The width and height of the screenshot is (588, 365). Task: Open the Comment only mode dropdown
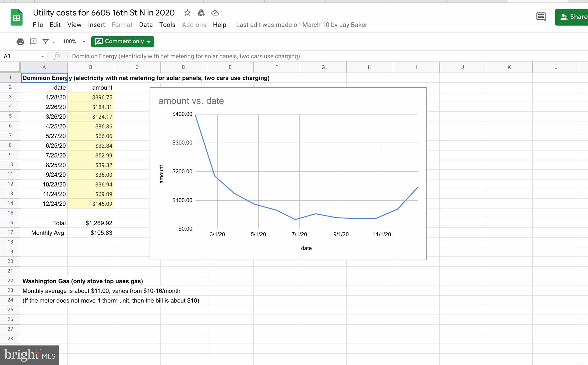point(123,42)
